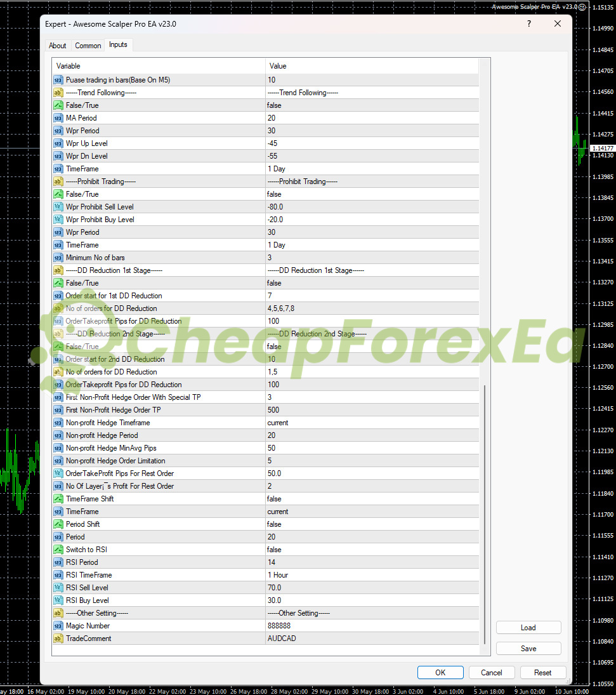Open the help question mark button
Image resolution: width=616 pixels, height=695 pixels.
(x=528, y=24)
